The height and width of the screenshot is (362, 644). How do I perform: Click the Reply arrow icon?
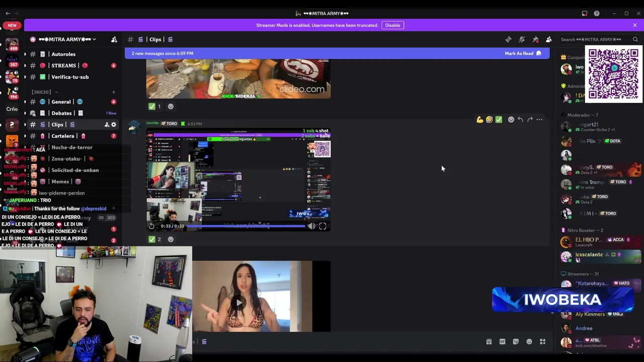(x=520, y=120)
